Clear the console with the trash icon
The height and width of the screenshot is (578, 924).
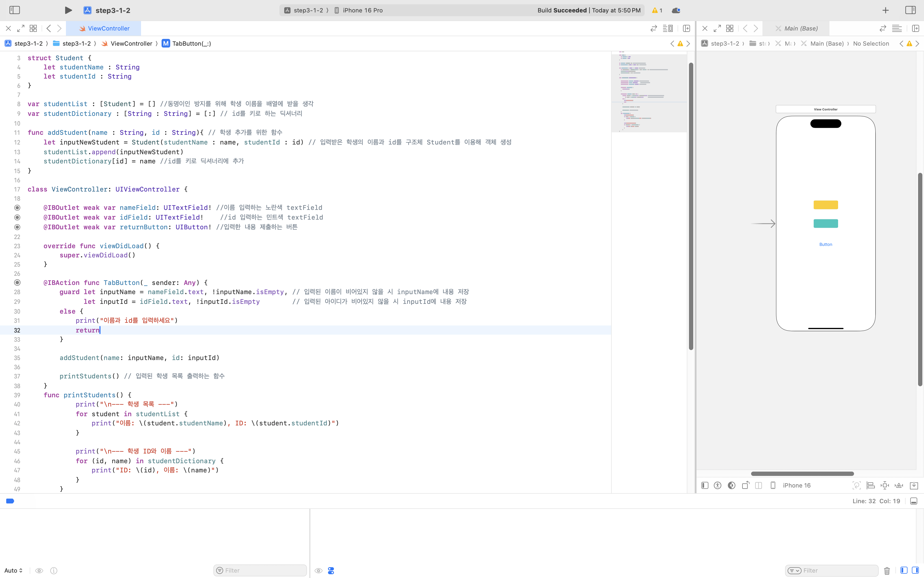click(887, 570)
